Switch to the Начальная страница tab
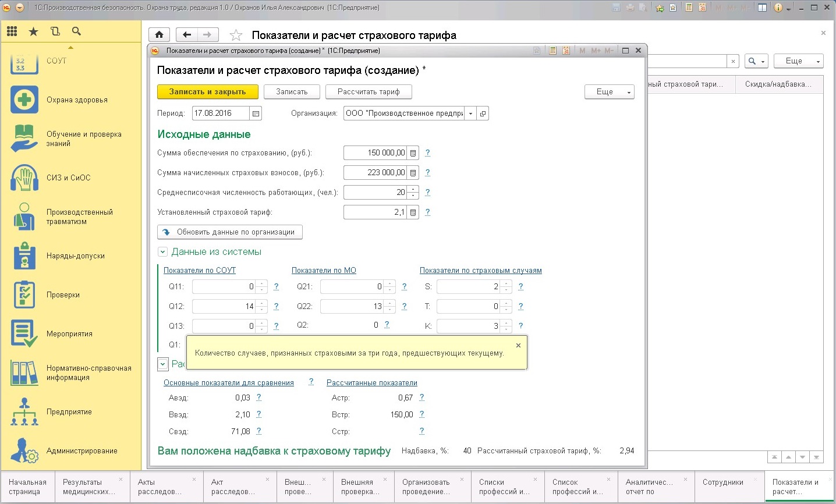The image size is (836, 504). (x=27, y=487)
